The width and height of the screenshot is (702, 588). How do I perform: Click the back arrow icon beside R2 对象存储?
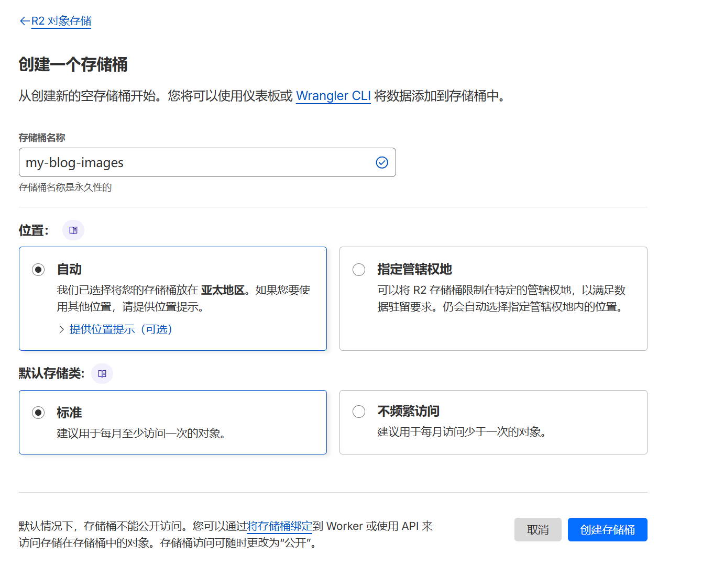pos(24,21)
